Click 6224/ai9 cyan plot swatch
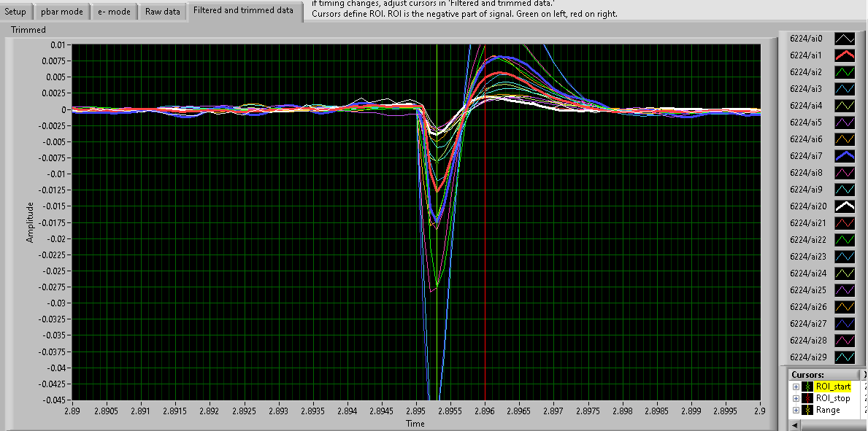The height and width of the screenshot is (431, 868). [845, 189]
